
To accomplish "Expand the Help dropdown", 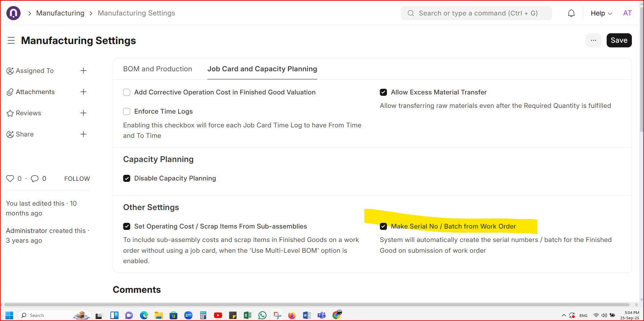I will pyautogui.click(x=601, y=13).
